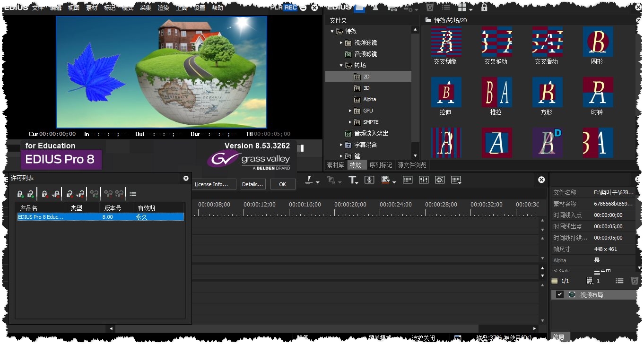The width and height of the screenshot is (644, 344).
Task: Click the voice-over microphone icon
Action: click(370, 180)
